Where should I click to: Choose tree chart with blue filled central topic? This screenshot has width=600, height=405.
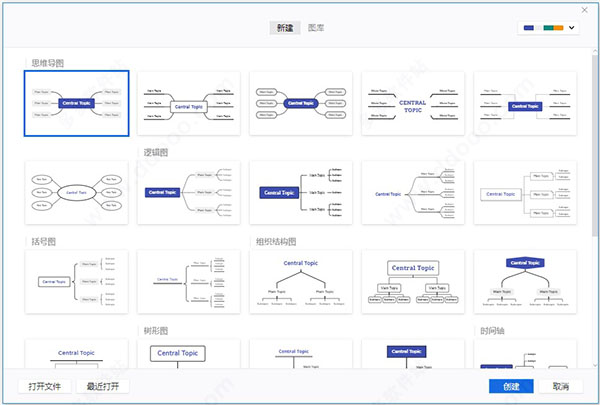pyautogui.click(x=413, y=354)
